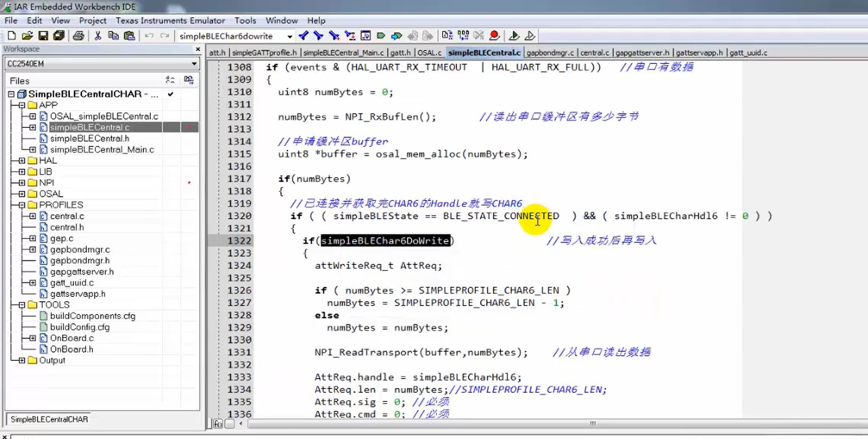The height and width of the screenshot is (439, 868).
Task: Click the Find Previous toolbar icon
Action: (x=303, y=36)
